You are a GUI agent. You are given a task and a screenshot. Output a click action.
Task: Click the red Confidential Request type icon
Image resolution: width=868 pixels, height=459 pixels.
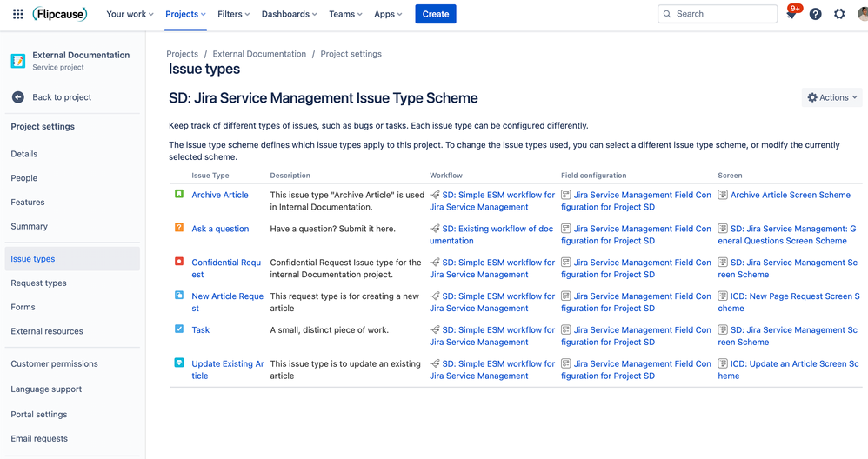click(x=179, y=261)
